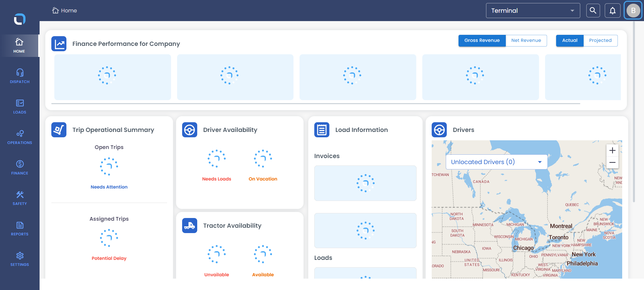This screenshot has width=644, height=290.
Task: Click Unvailable under Tractor Availability
Action: tap(217, 275)
